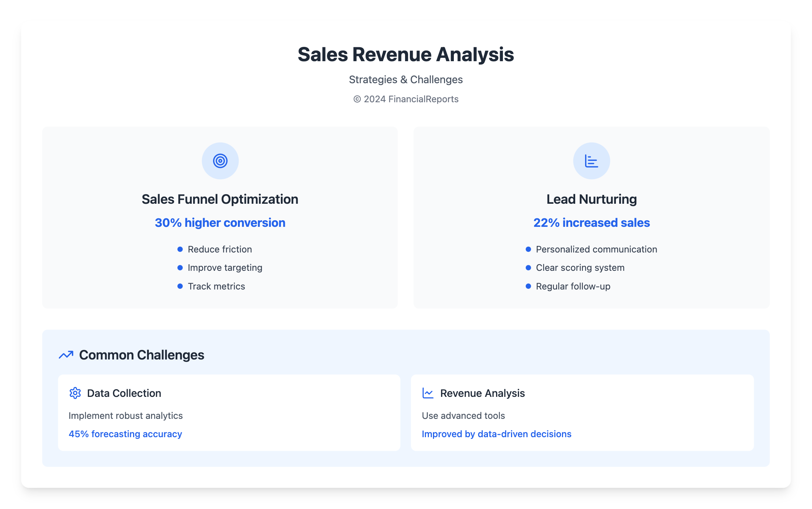Click the 30% higher conversion link
The height and width of the screenshot is (509, 812).
(220, 222)
